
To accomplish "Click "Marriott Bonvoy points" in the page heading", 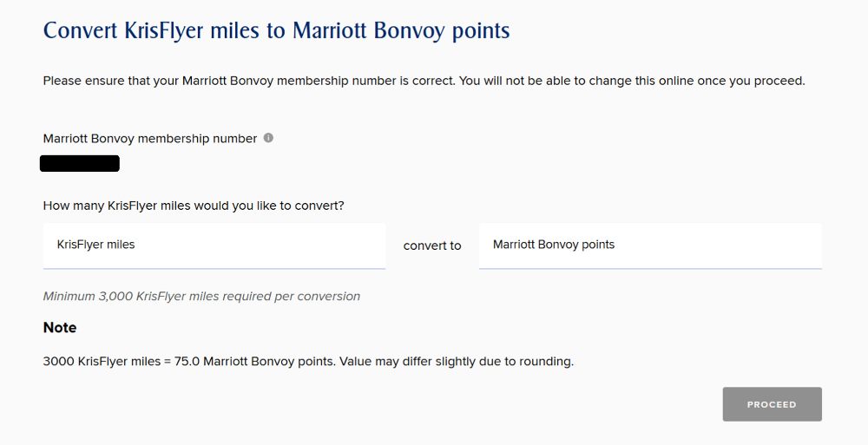I will tap(401, 31).
